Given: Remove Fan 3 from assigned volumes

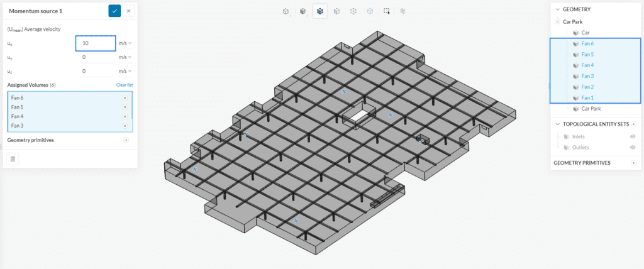Looking at the screenshot, I should [125, 126].
